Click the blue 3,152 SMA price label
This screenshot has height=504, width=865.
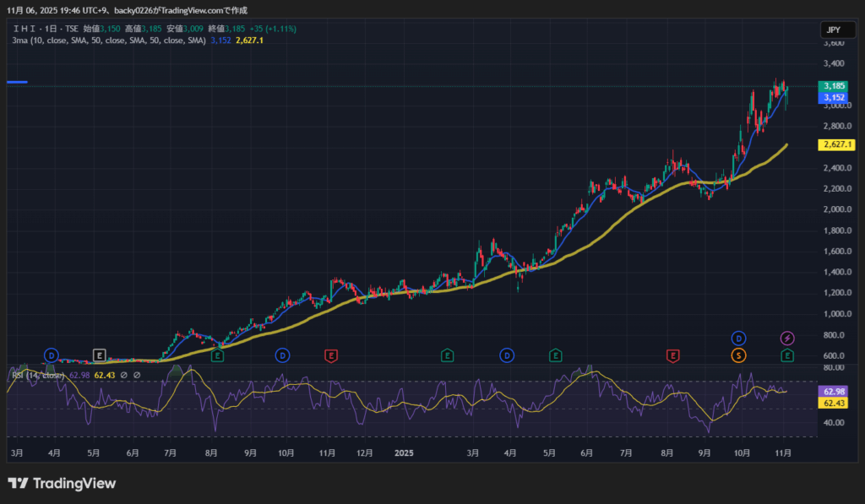834,98
